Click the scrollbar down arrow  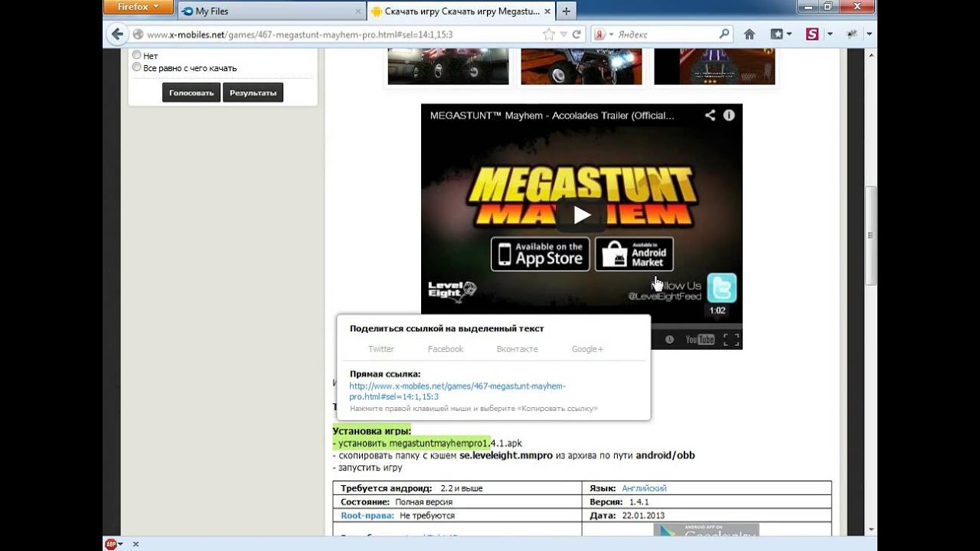point(871,530)
